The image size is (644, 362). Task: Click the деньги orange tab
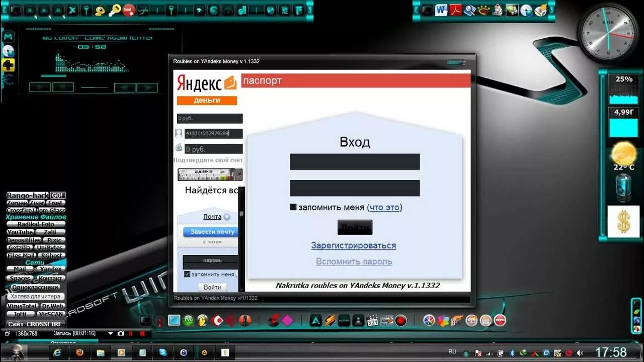(x=207, y=101)
